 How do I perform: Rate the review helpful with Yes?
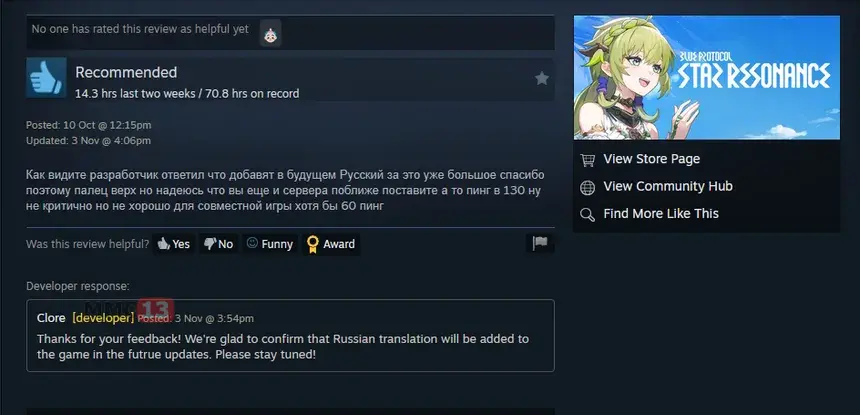point(174,244)
